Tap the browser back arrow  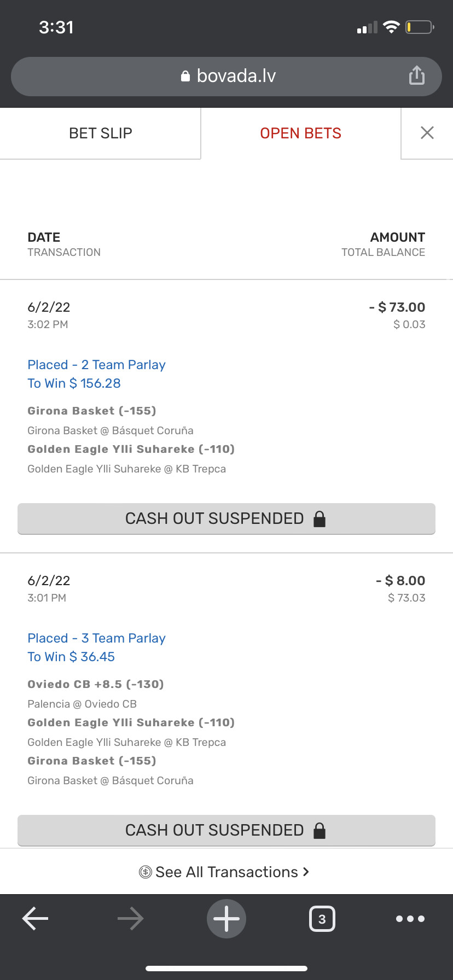click(36, 919)
